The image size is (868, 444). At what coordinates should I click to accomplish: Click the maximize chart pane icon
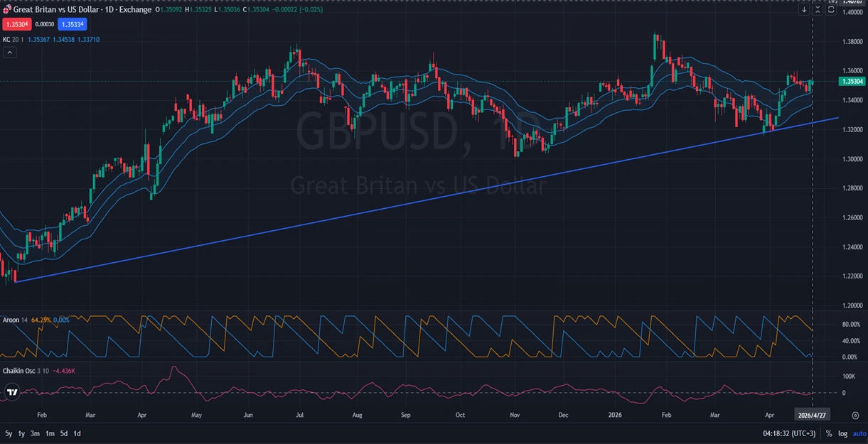coord(830,10)
